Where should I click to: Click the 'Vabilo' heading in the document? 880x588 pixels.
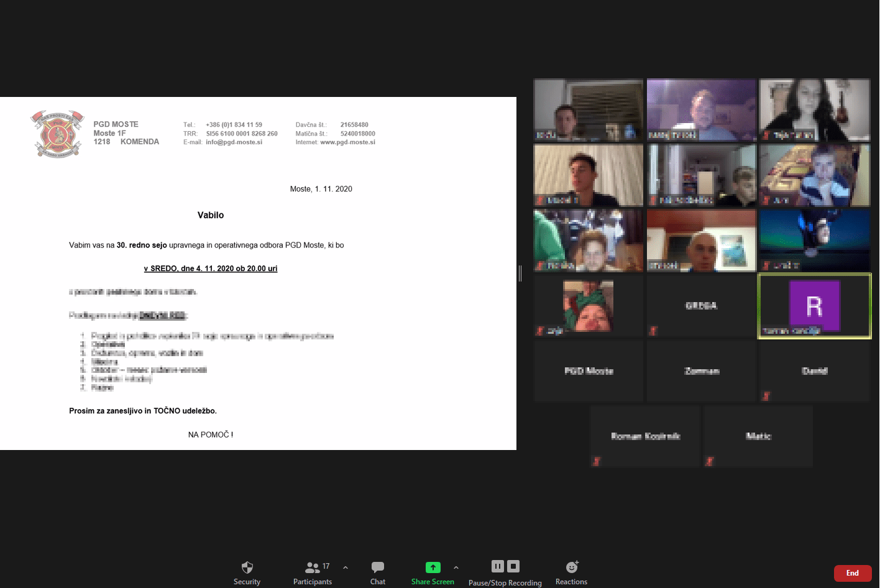click(211, 215)
